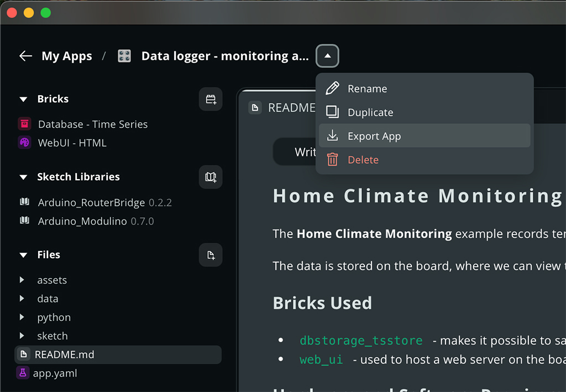
Task: Close the app options dropdown arrow
Action: pyautogui.click(x=327, y=56)
